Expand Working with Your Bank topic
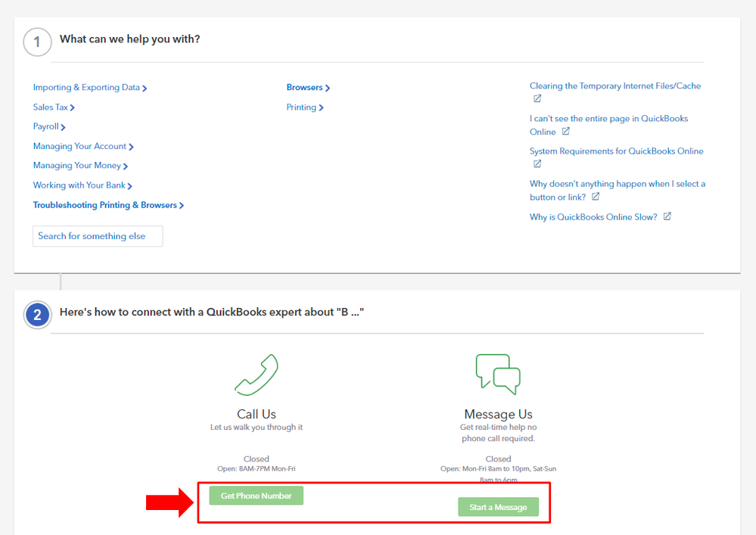Screen dimensions: 756x535 (x=82, y=185)
